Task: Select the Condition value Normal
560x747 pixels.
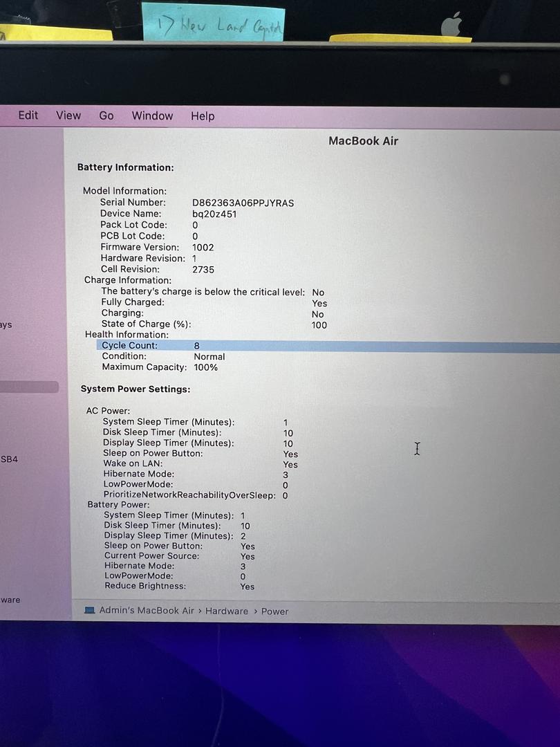Action: [x=209, y=356]
